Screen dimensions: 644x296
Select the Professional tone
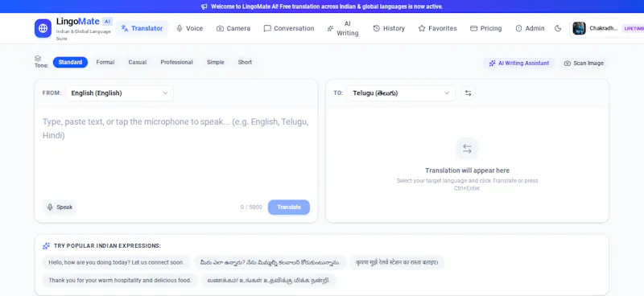[176, 63]
